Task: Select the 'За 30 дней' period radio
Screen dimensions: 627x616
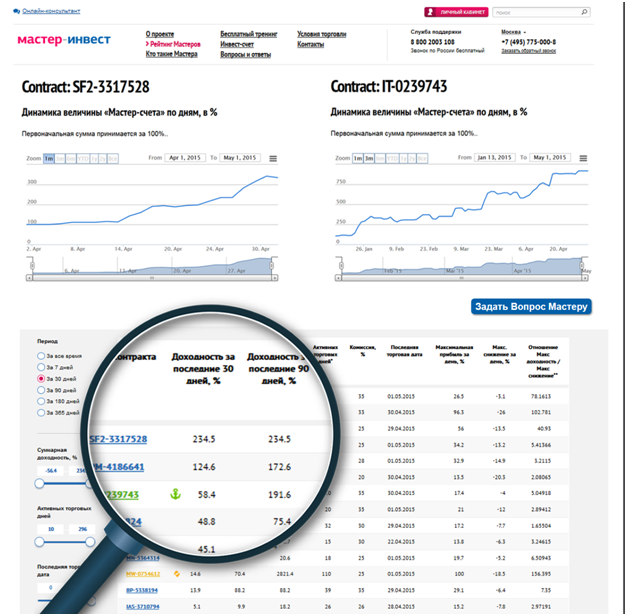Action: (x=41, y=378)
